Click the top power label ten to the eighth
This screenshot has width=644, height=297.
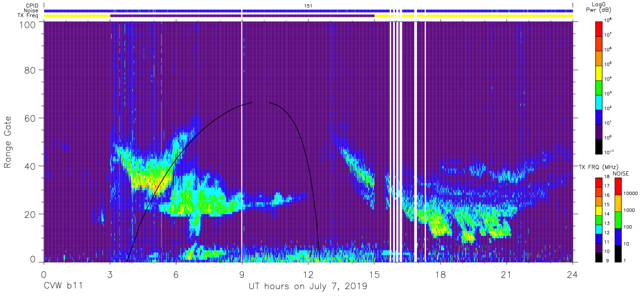[609, 20]
